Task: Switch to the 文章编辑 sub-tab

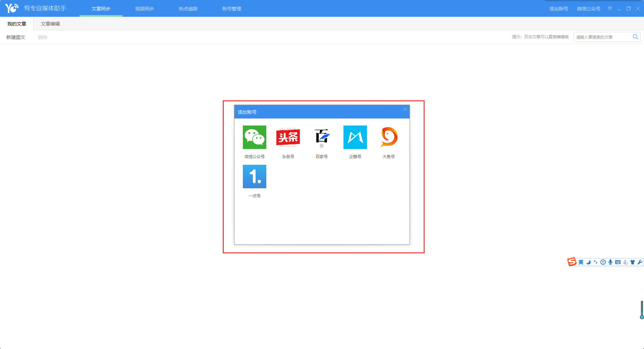Action: (x=50, y=24)
